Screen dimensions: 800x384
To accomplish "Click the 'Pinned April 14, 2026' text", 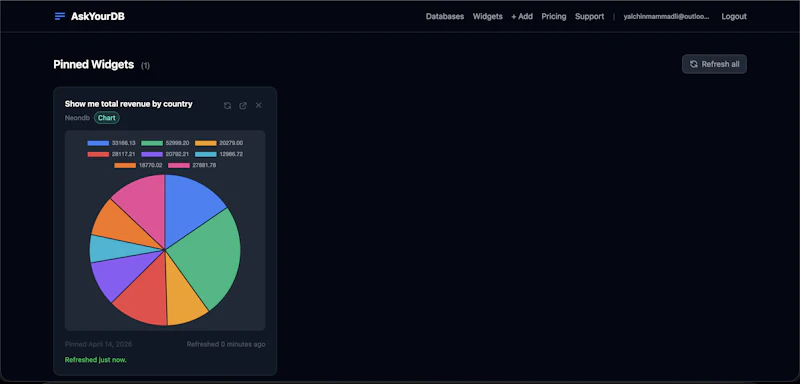I will (x=97, y=344).
